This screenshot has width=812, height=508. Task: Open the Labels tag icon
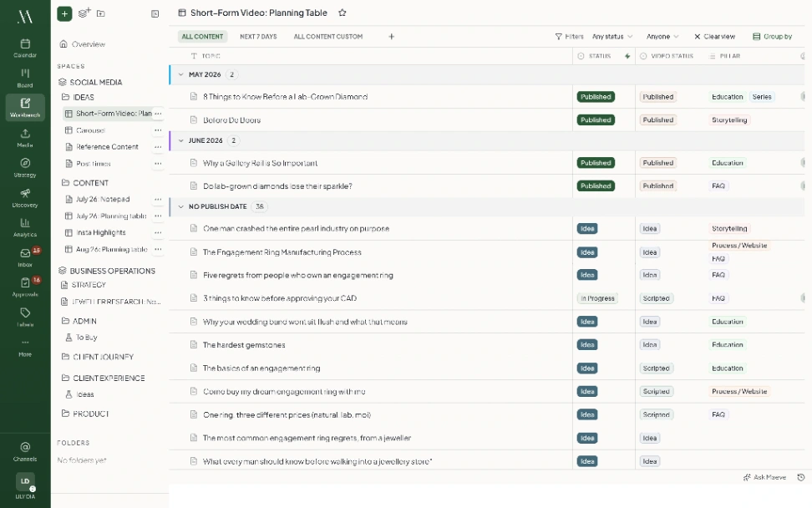(x=25, y=317)
